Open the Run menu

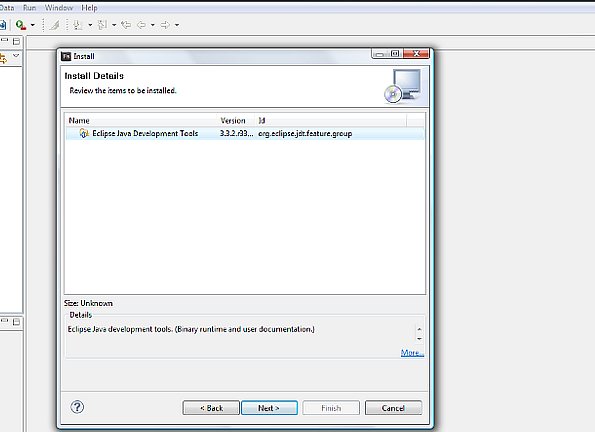(x=30, y=8)
